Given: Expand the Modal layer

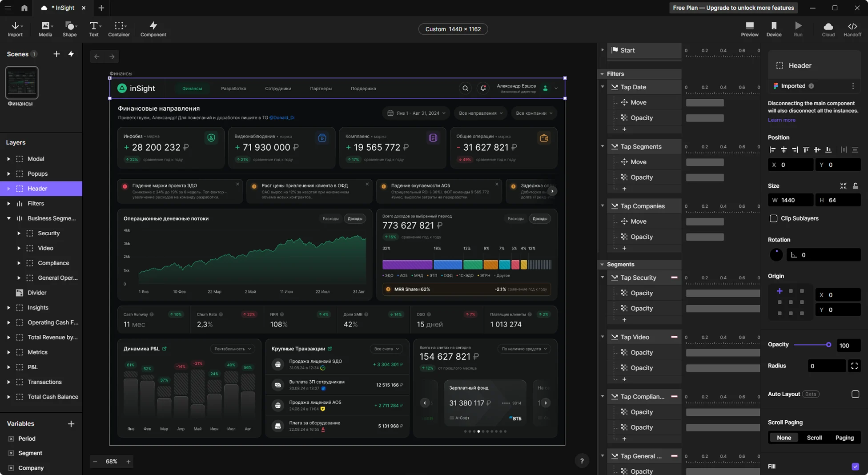Looking at the screenshot, I should [8, 159].
